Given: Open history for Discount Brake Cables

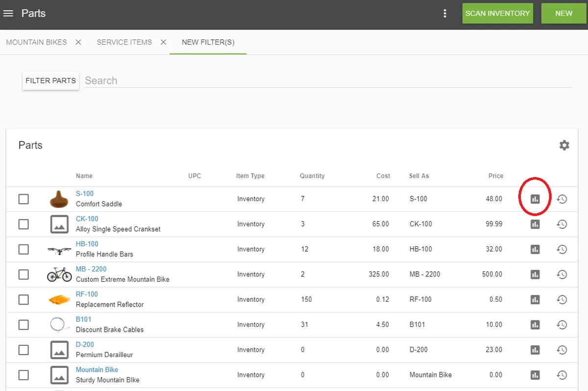Looking at the screenshot, I should (x=562, y=324).
